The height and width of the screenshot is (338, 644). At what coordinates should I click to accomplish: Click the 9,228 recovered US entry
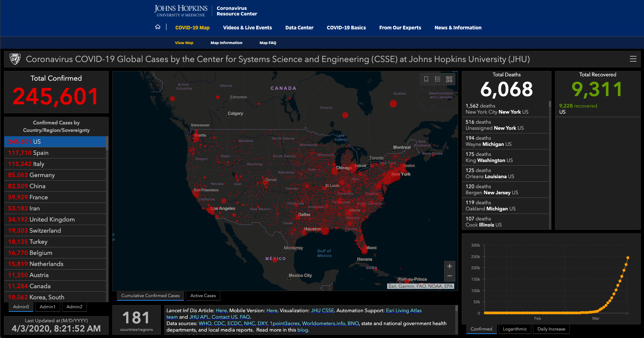pyautogui.click(x=597, y=109)
